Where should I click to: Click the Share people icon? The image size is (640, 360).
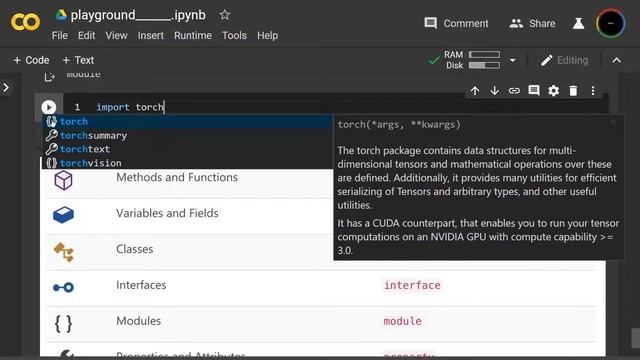click(516, 23)
